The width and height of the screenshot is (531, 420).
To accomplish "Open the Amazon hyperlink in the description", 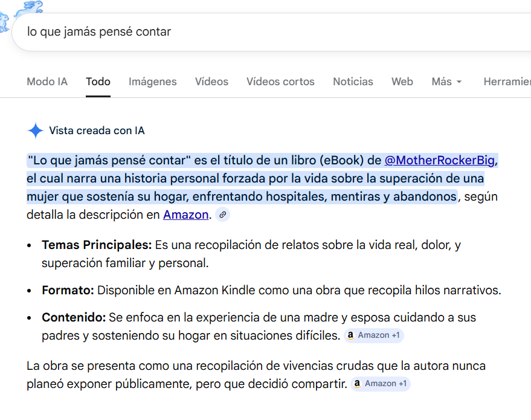I will click(x=185, y=215).
